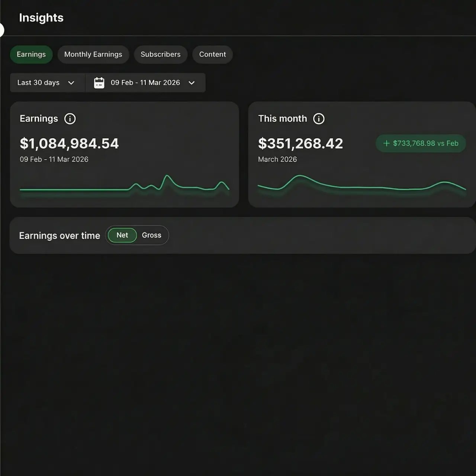The image size is (476, 476).
Task: Click the Earnings info icon
Action: (x=70, y=119)
